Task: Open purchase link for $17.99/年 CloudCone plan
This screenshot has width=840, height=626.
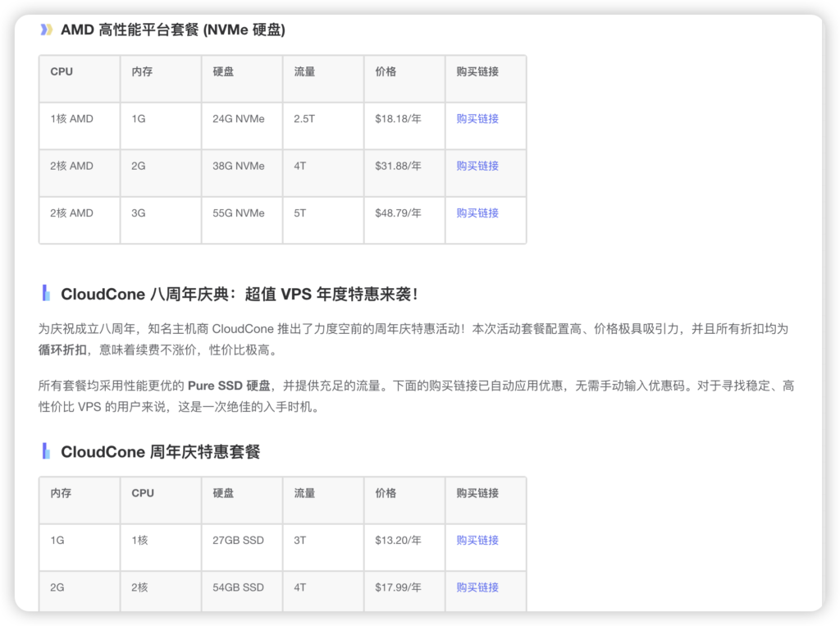Action: 477,587
